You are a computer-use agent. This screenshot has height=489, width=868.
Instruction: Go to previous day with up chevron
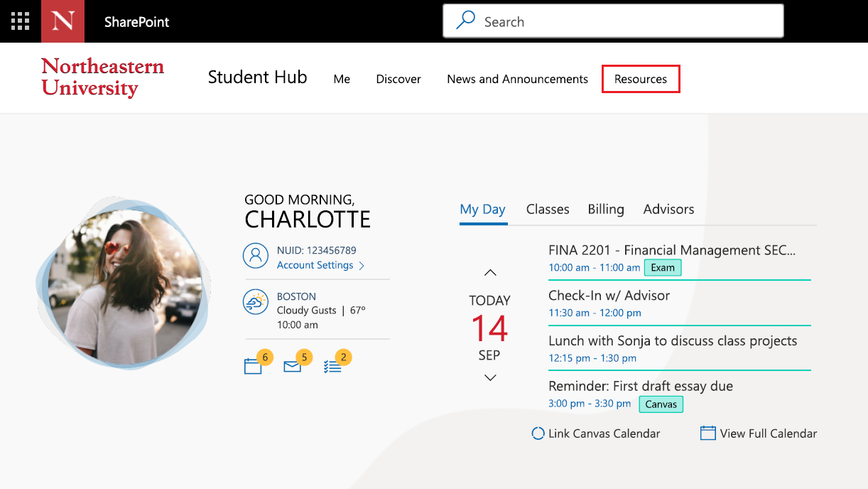(490, 272)
